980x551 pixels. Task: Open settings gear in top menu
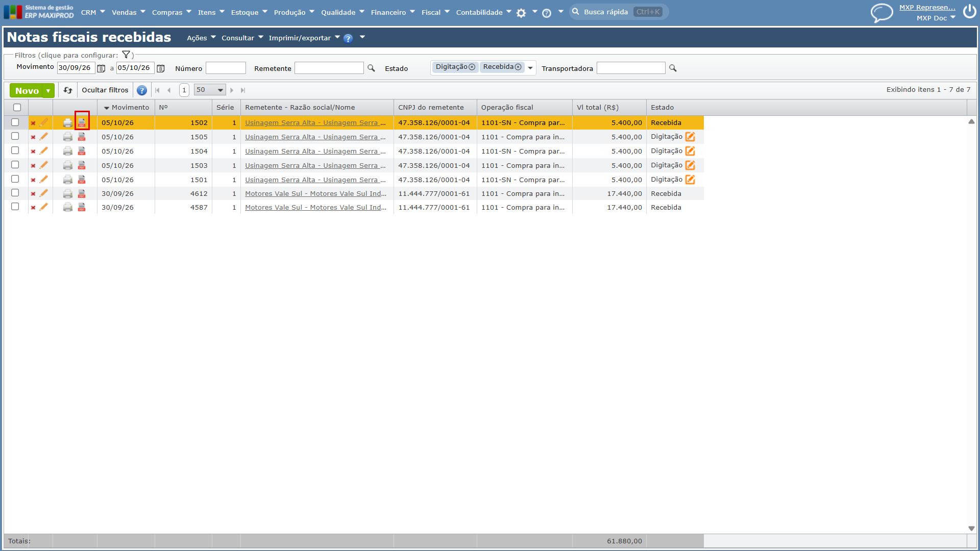tap(521, 13)
